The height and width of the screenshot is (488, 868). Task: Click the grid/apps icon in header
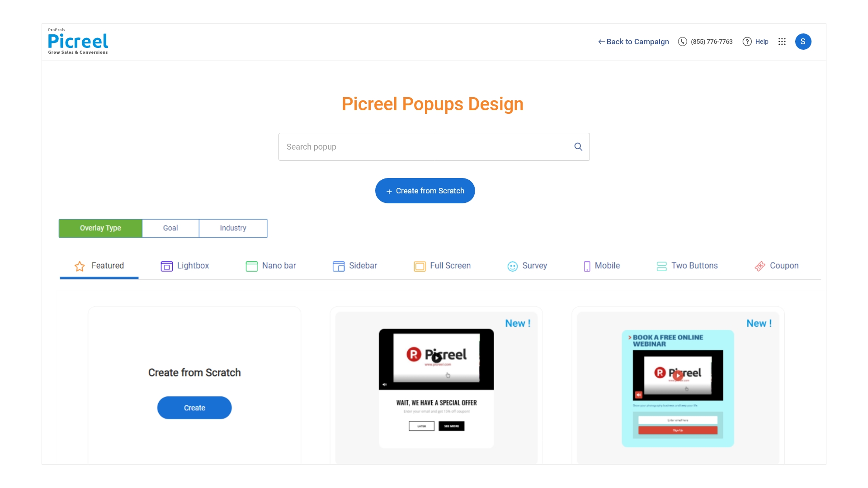782,41
